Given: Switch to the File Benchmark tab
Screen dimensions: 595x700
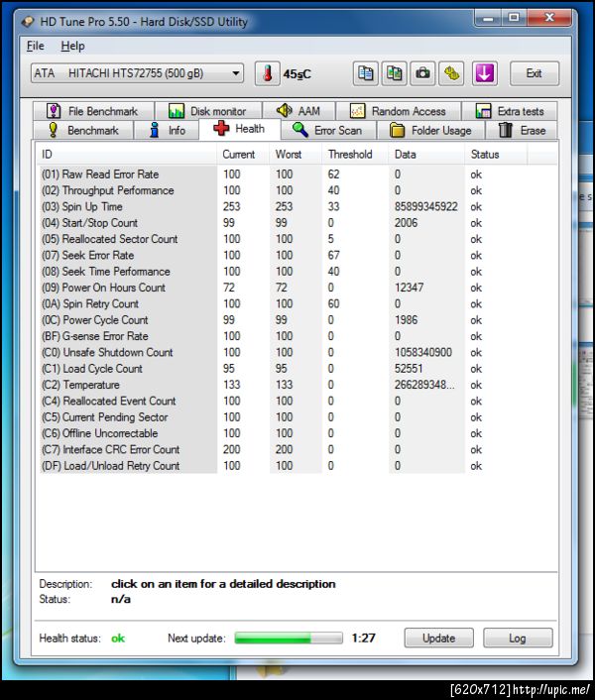Looking at the screenshot, I should [x=93, y=111].
